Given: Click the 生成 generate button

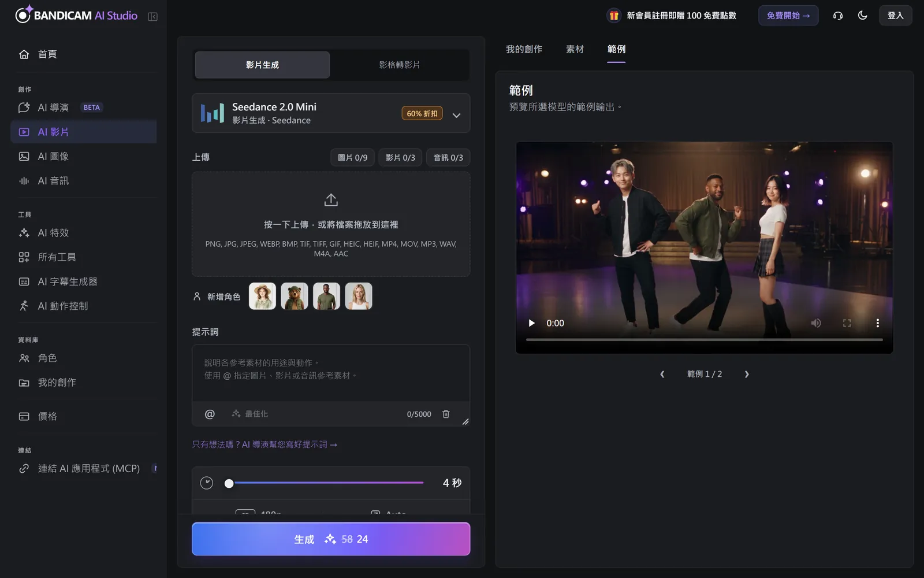Looking at the screenshot, I should [x=331, y=539].
